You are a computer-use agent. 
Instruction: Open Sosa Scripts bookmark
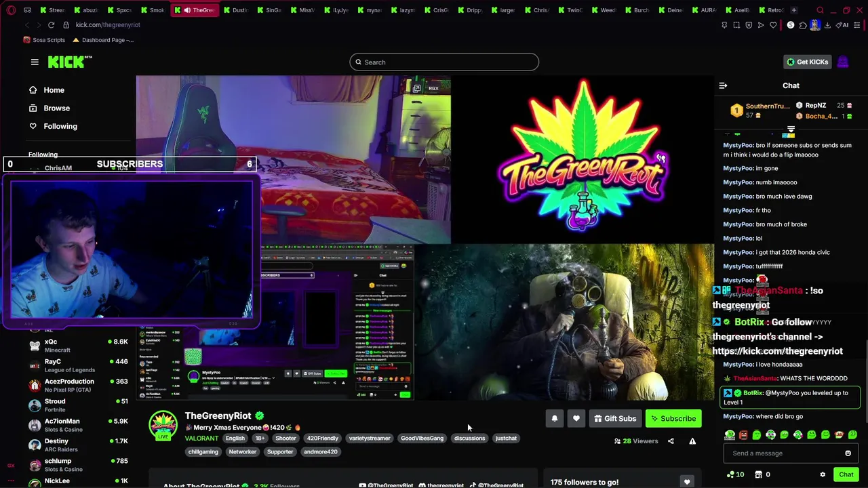point(44,40)
